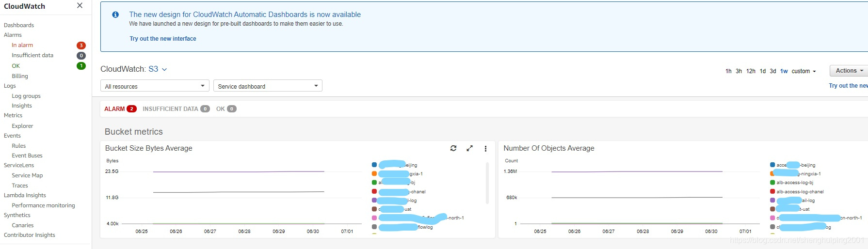
Task: Click the Bucket Size legend scrollbar
Action: [x=487, y=183]
